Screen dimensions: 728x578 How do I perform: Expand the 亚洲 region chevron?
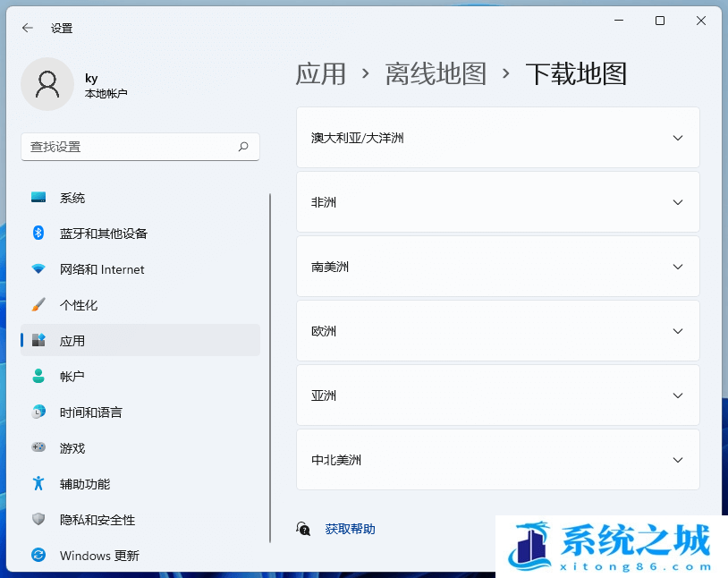point(677,395)
